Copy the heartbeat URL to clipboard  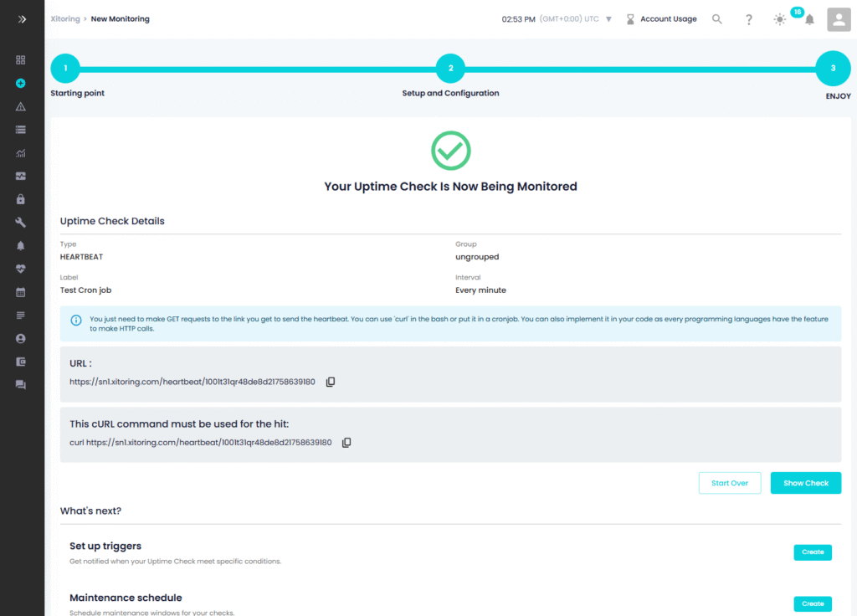click(x=331, y=382)
